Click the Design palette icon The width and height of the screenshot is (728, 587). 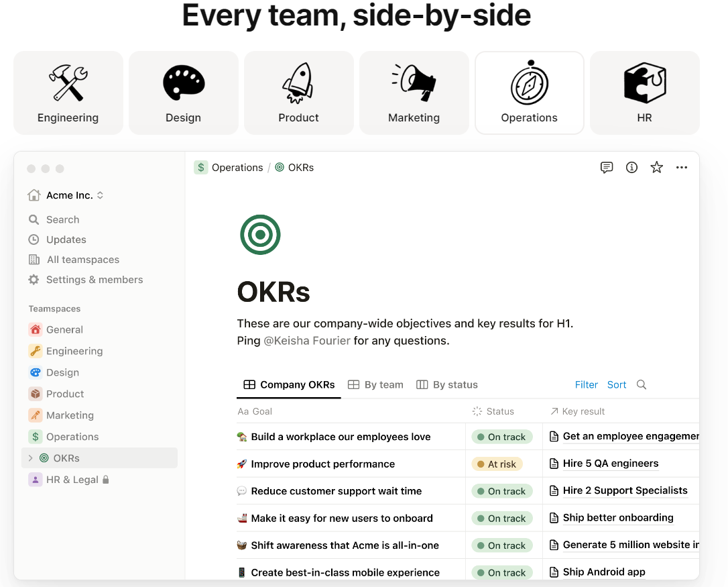(183, 81)
